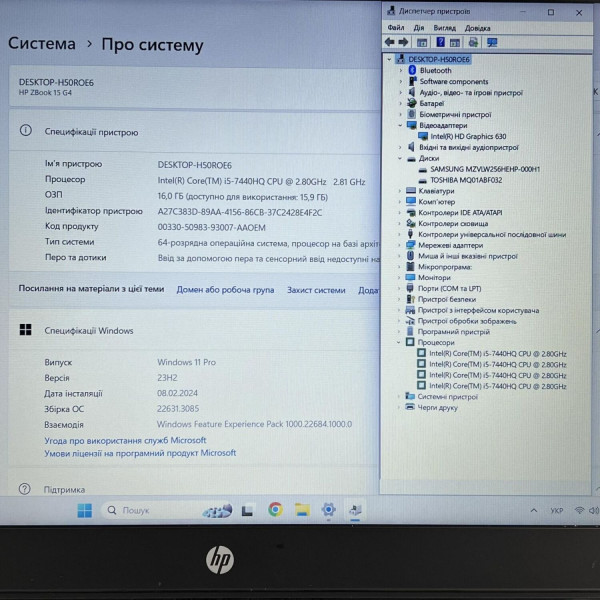Open the Дія menu
Image resolution: width=600 pixels, height=600 pixels.
(419, 28)
